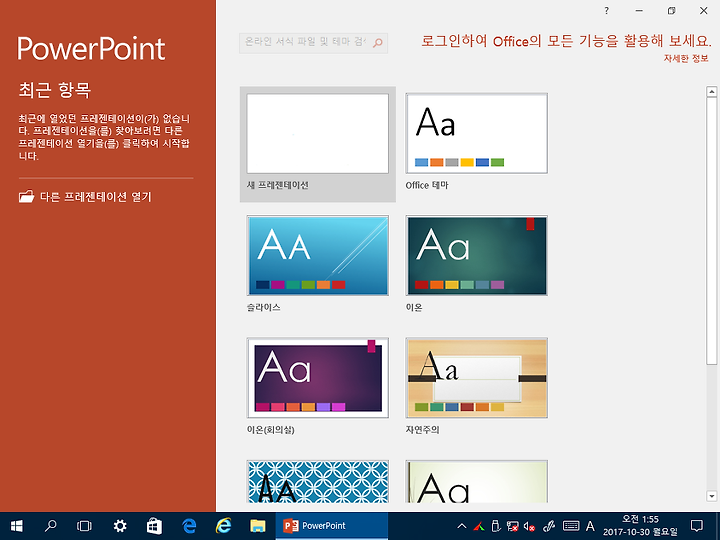Click the search magnifier icon in template search
The width and height of the screenshot is (720, 540).
coord(377,43)
